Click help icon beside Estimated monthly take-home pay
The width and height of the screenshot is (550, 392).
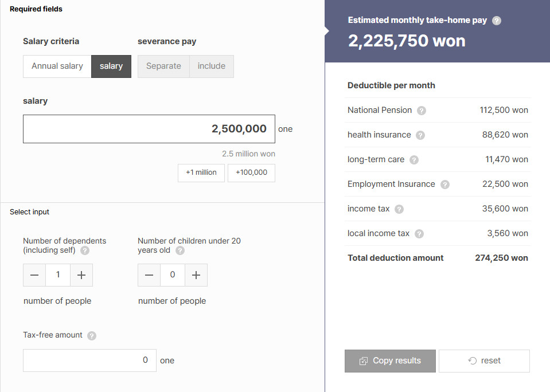pos(497,21)
